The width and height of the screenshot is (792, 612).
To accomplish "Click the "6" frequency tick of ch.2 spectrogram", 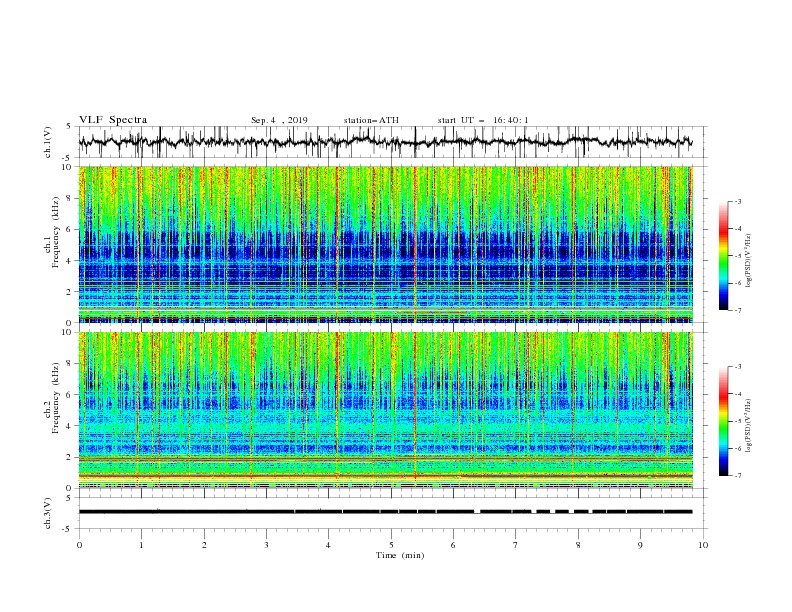I will tap(70, 395).
